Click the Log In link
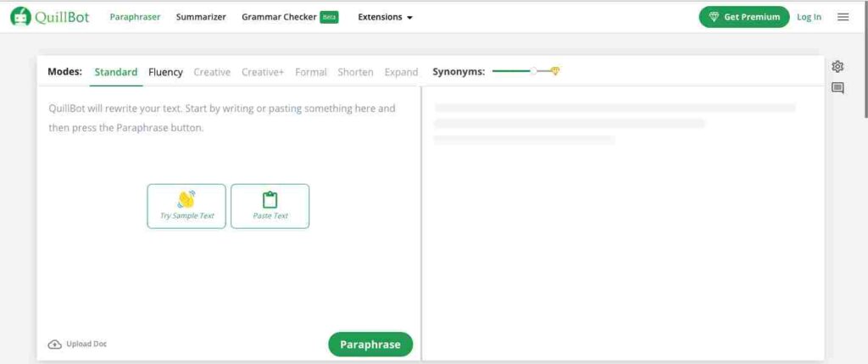 809,17
